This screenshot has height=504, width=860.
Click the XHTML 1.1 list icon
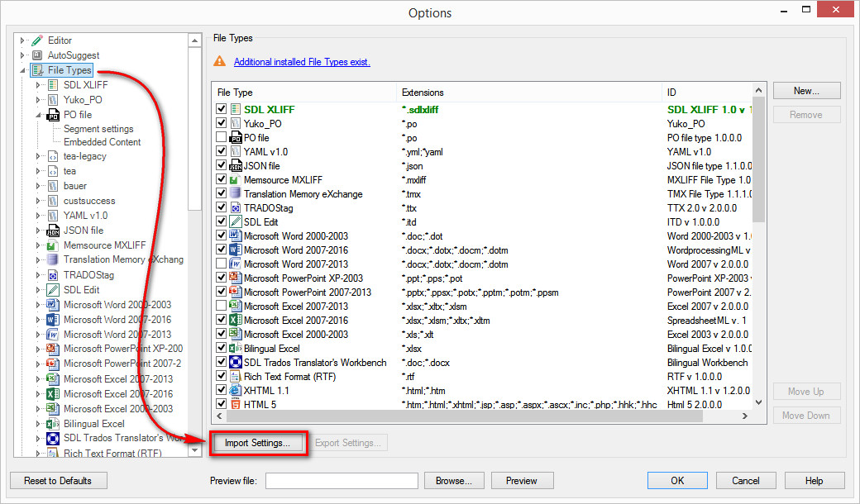click(236, 391)
